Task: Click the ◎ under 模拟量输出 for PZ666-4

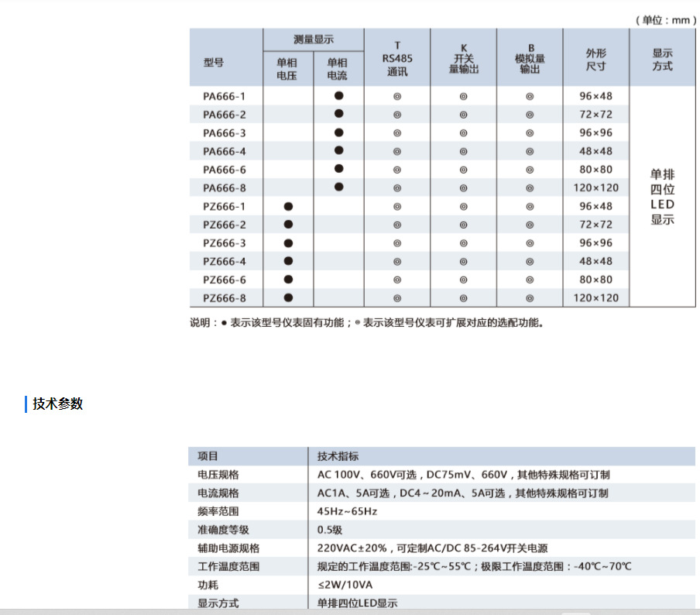Action: [531, 261]
